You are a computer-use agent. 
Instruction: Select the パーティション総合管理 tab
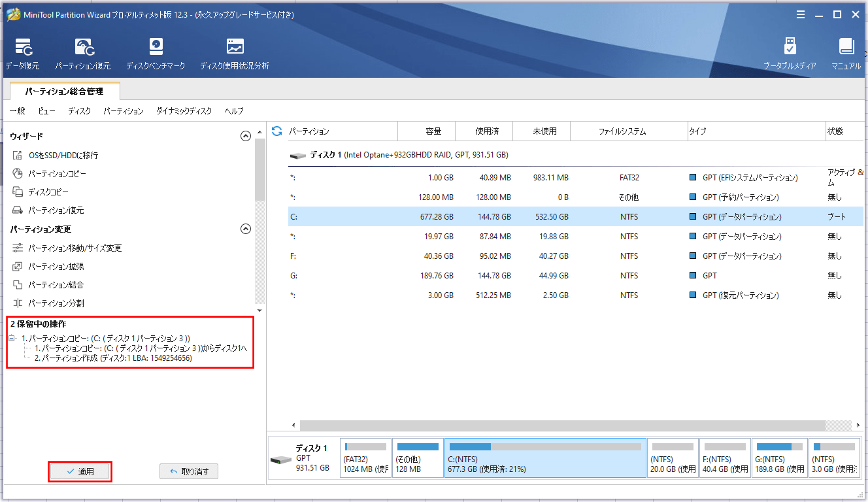pos(65,92)
